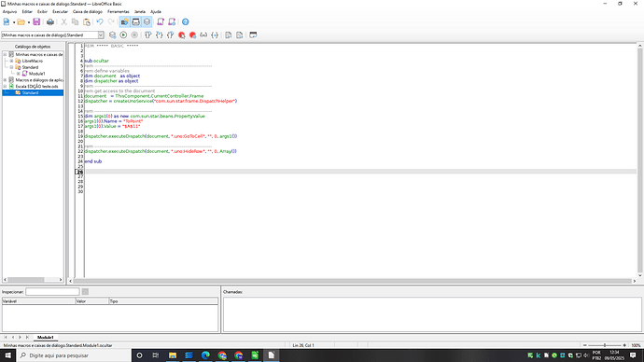Click the Tipo column header
This screenshot has width=644, height=362.
pyautogui.click(x=163, y=301)
